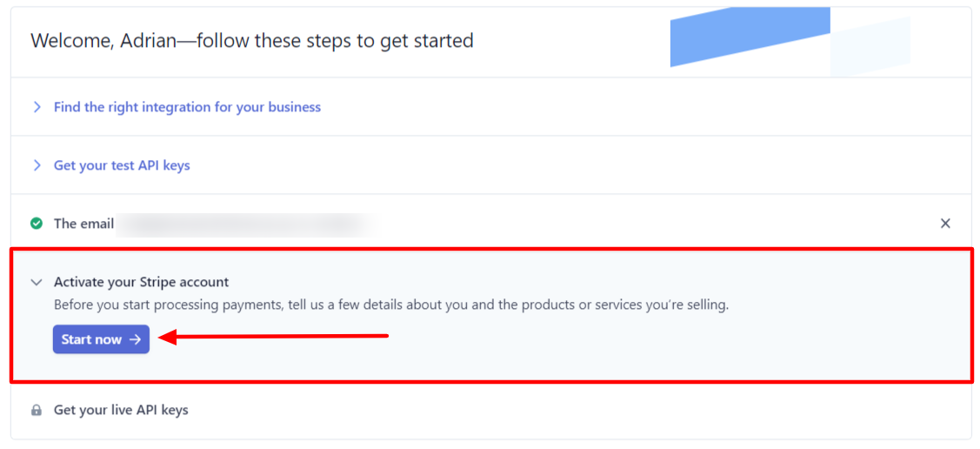Image resolution: width=980 pixels, height=449 pixels.
Task: Collapse the 'Activate your Stripe account' chevron
Action: [37, 282]
